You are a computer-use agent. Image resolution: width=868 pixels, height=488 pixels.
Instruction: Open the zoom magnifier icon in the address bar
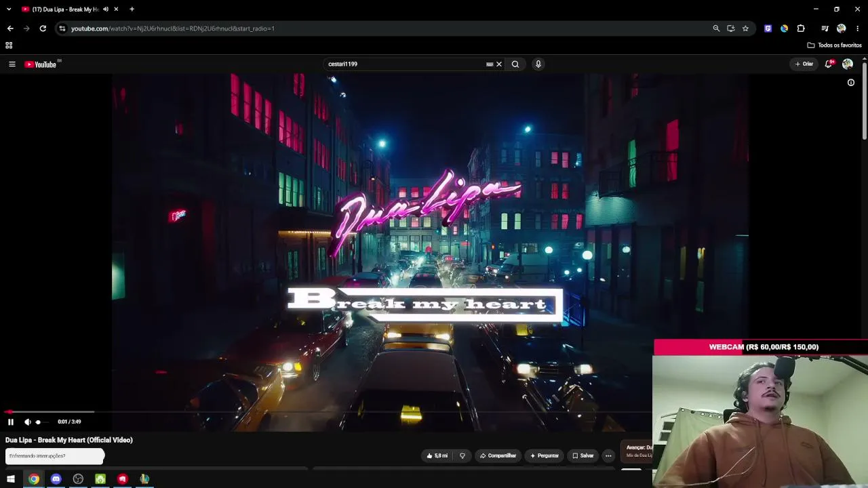pos(716,28)
